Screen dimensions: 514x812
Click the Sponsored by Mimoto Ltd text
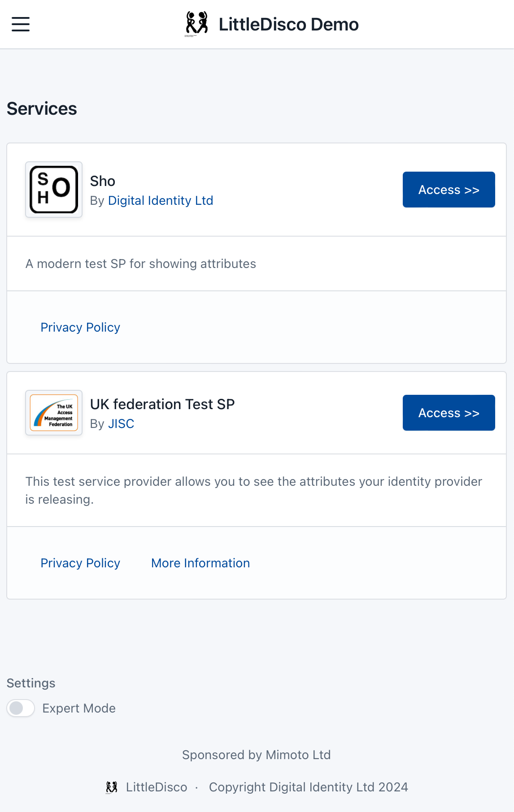pos(257,755)
